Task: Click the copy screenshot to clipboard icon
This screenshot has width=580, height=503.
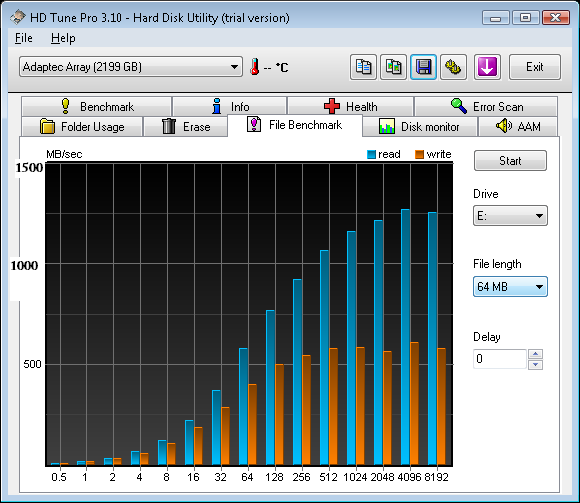Action: pos(393,67)
